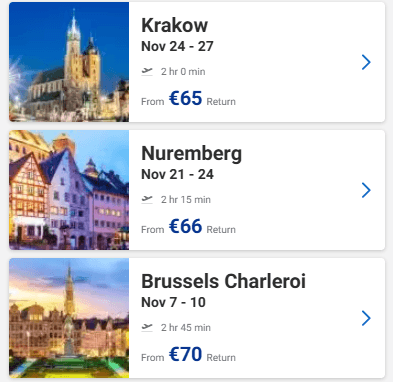Screen dimensions: 393x382
Task: Select the Brussels Grand Place photo
Action: point(69,318)
